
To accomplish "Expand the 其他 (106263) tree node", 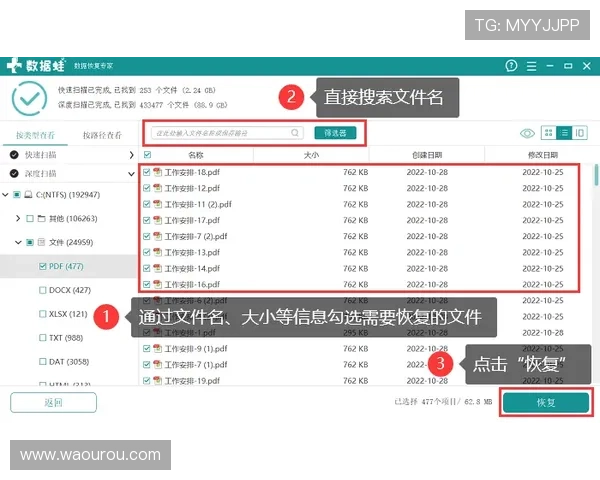I will click(18, 219).
